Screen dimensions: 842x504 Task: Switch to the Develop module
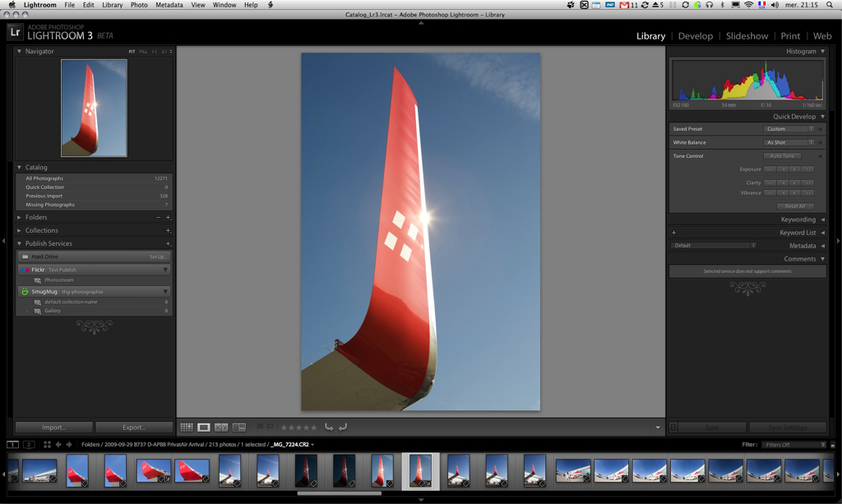click(695, 36)
